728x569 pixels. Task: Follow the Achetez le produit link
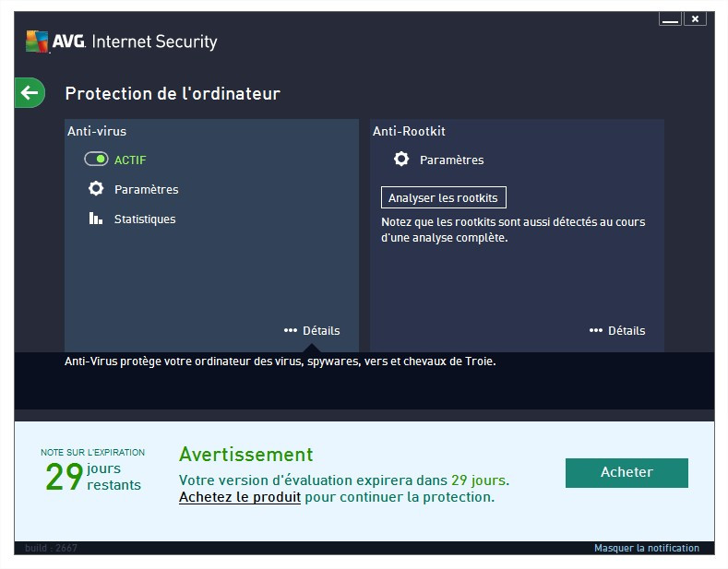coord(240,497)
